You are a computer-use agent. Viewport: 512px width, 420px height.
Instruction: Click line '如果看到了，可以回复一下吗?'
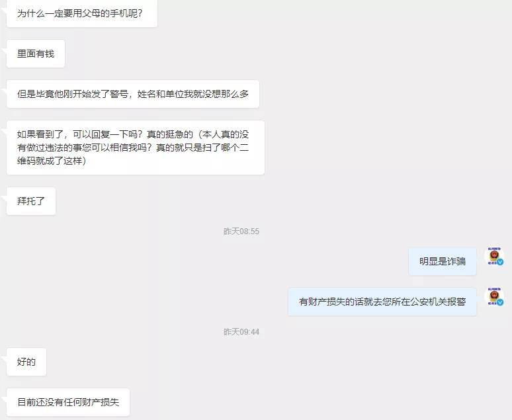pyautogui.click(x=80, y=134)
